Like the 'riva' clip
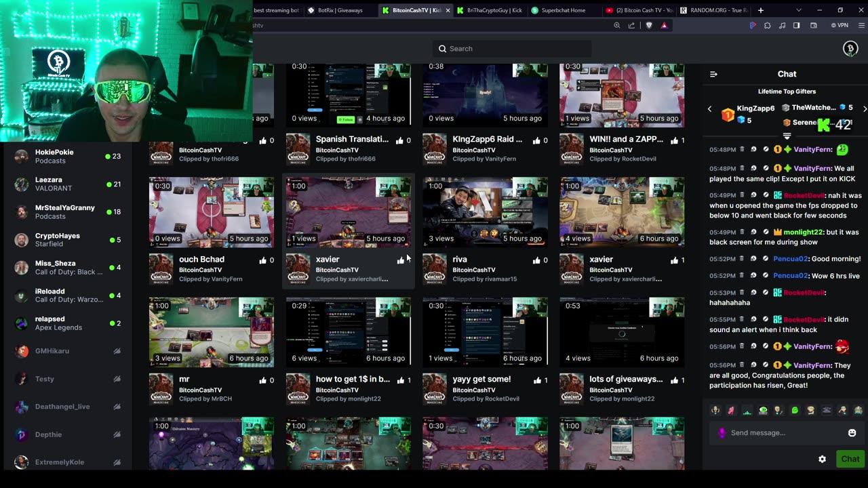This screenshot has width=868, height=488. (x=537, y=260)
